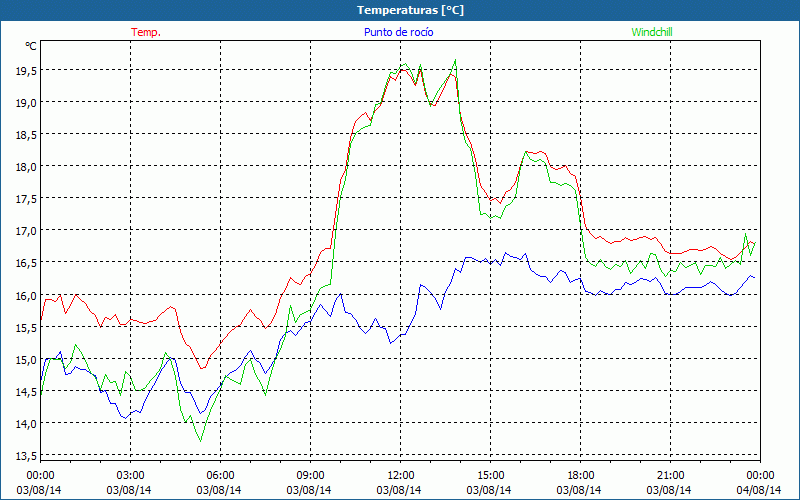Click the 18:00 time axis label
Screen dimensions: 800x500
click(x=581, y=476)
